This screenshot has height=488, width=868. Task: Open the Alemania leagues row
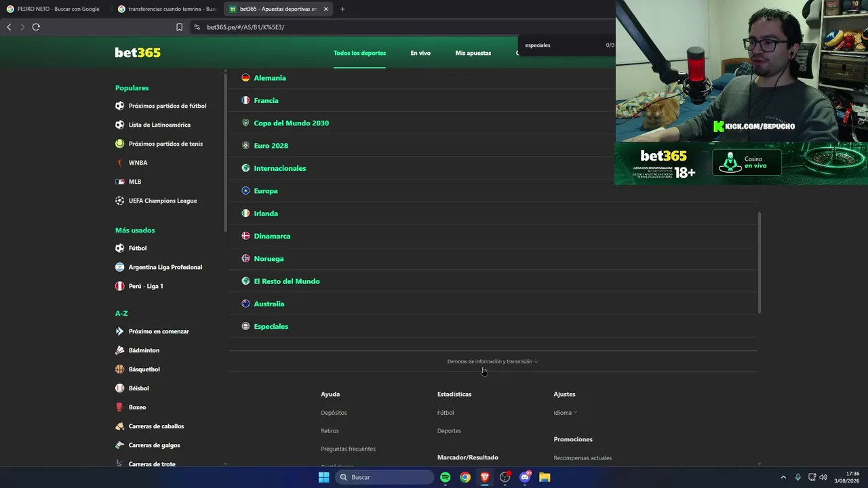(492, 78)
